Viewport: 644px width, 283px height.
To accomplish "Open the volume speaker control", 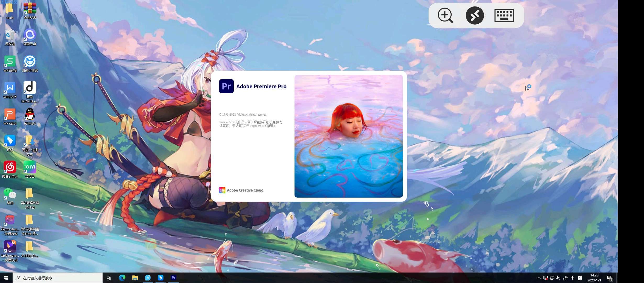I will click(558, 278).
